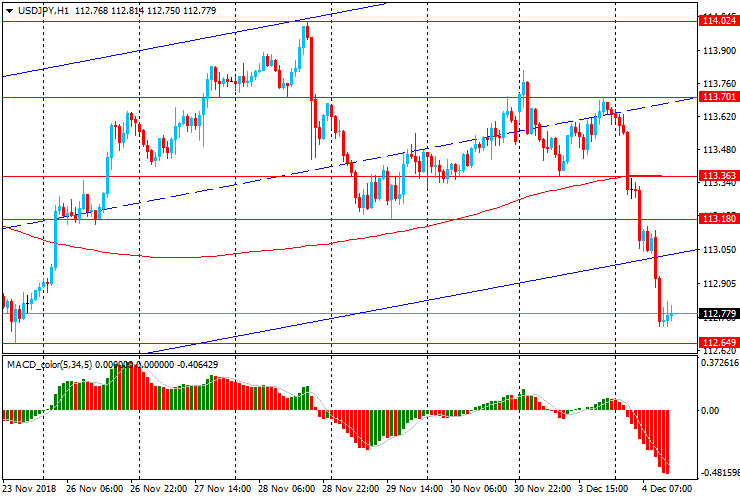
Task: Click the 30 Nov 22:00 time label
Action: (543, 489)
